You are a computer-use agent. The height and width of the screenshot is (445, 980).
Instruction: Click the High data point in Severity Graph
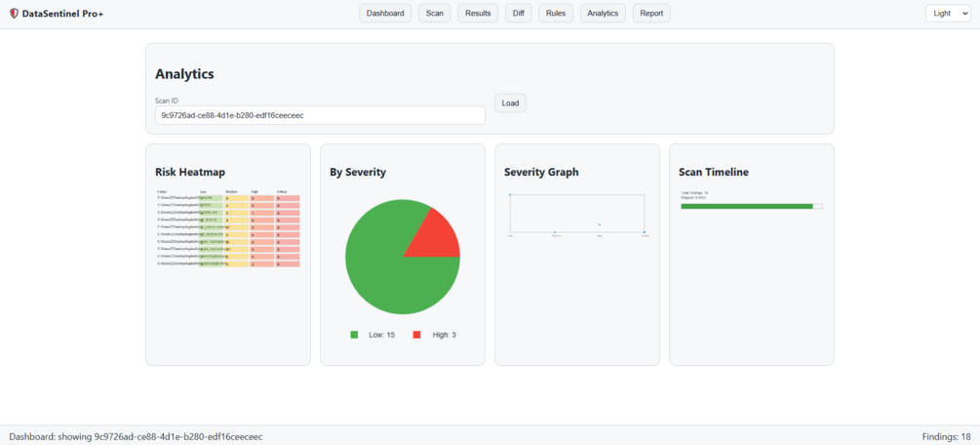pos(600,224)
